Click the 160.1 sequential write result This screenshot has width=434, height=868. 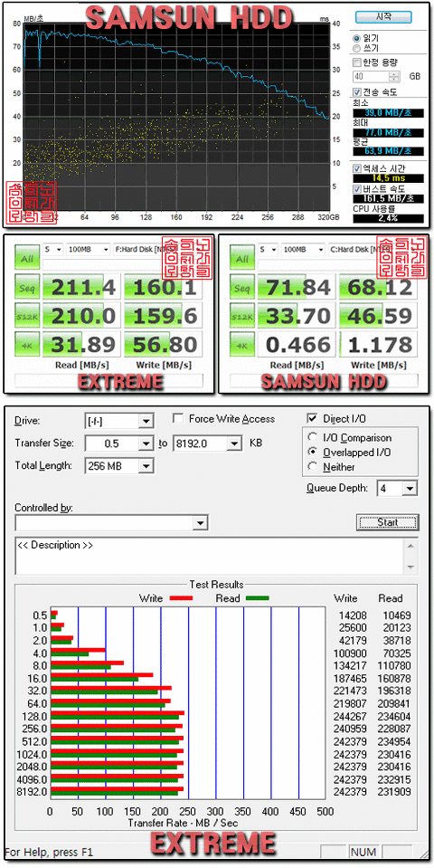[163, 287]
